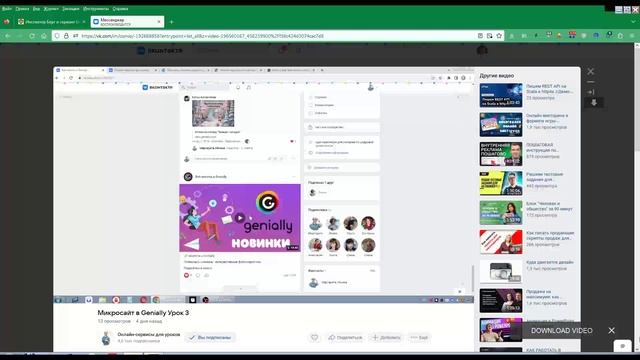The image size is (640, 360).
Task: Click the Поделиться share button
Action: coord(345,338)
